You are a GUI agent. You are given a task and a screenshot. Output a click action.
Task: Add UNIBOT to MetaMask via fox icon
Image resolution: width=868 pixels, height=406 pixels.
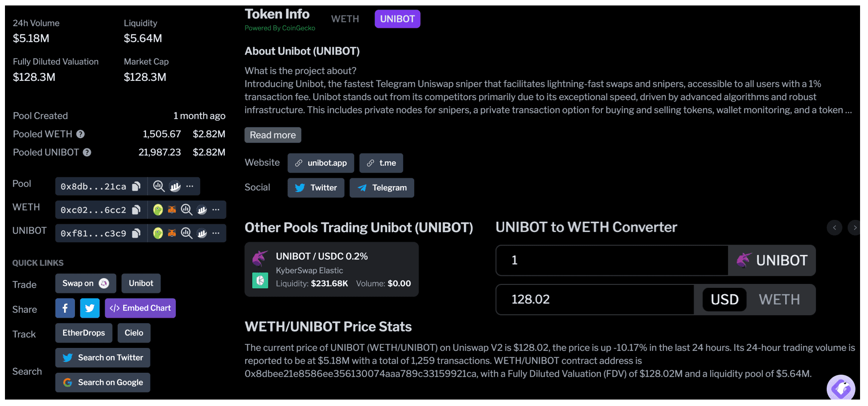172,233
